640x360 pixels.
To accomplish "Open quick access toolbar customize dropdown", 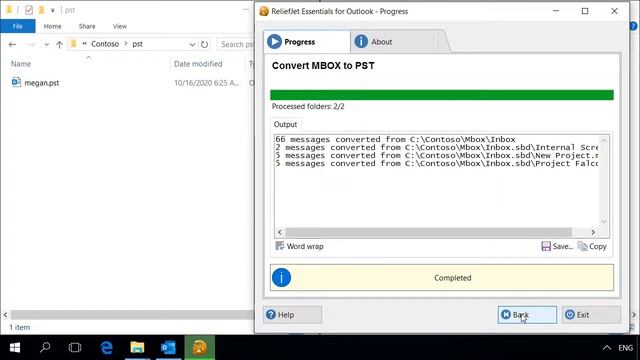I will click(53, 10).
